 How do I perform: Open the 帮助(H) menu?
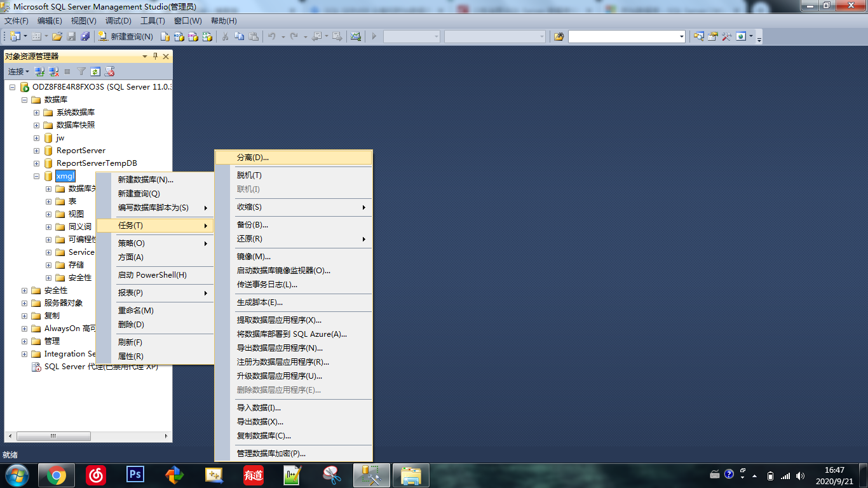[x=224, y=21]
